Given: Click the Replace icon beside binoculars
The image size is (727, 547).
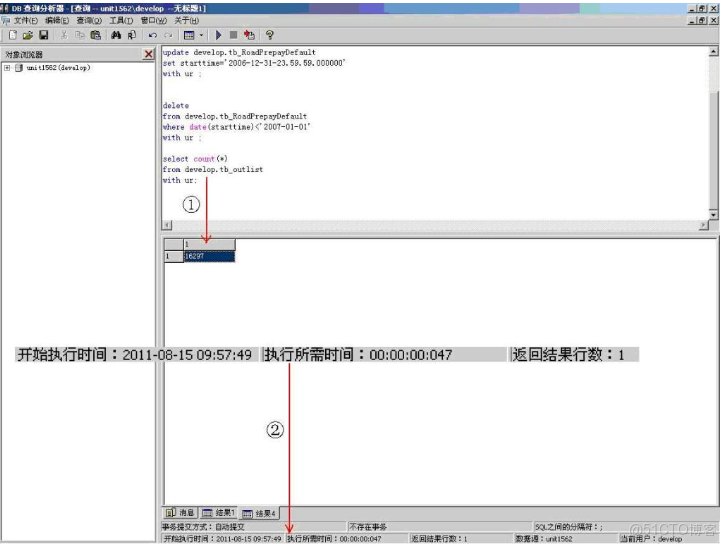Looking at the screenshot, I should (x=132, y=35).
